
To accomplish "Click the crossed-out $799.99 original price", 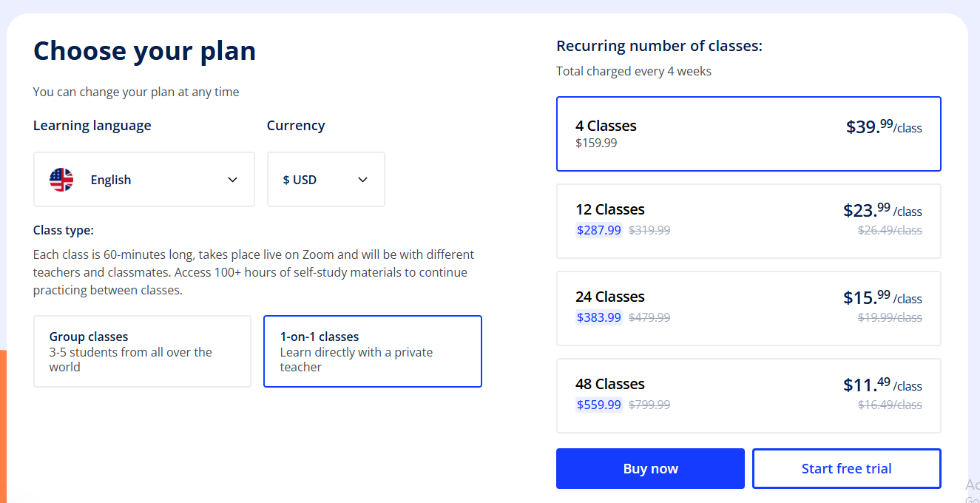I will tap(649, 405).
